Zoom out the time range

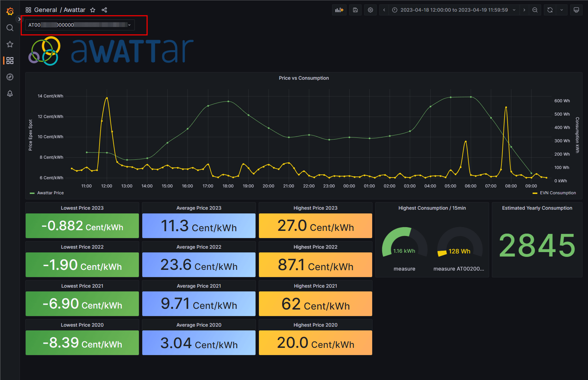tap(535, 10)
